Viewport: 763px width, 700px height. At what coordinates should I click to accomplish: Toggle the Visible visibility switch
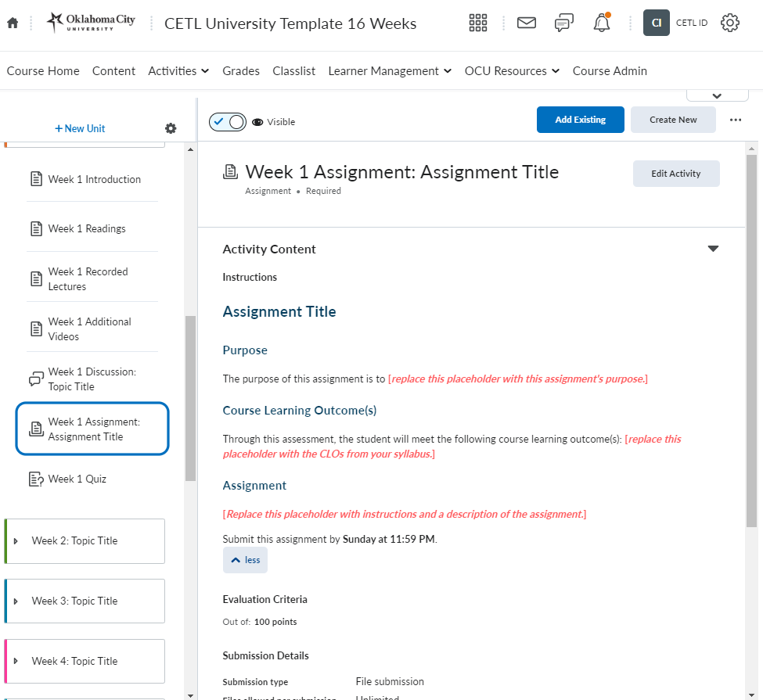tap(228, 122)
